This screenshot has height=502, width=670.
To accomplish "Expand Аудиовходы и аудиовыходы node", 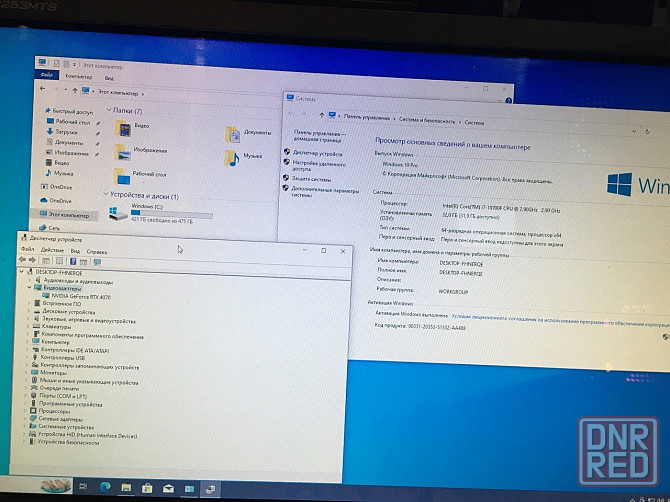I will point(29,280).
